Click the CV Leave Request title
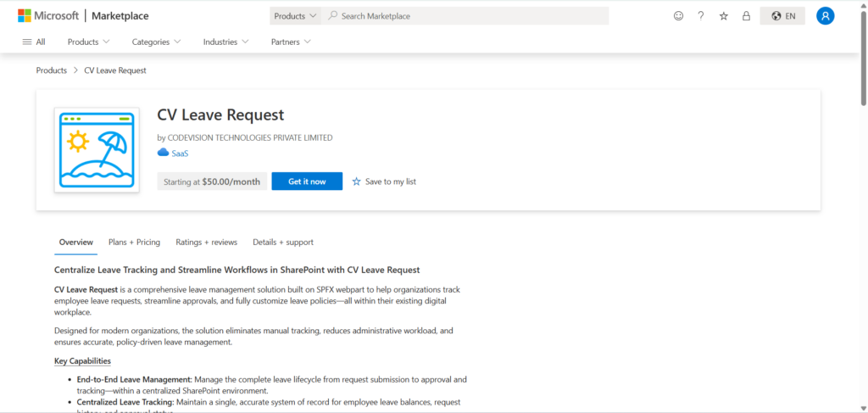The image size is (868, 413). coord(221,114)
